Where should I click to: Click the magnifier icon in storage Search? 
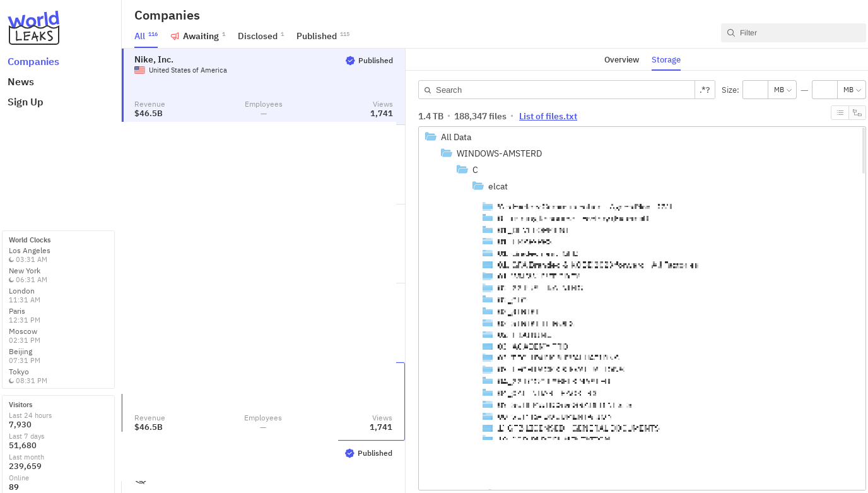tap(428, 90)
